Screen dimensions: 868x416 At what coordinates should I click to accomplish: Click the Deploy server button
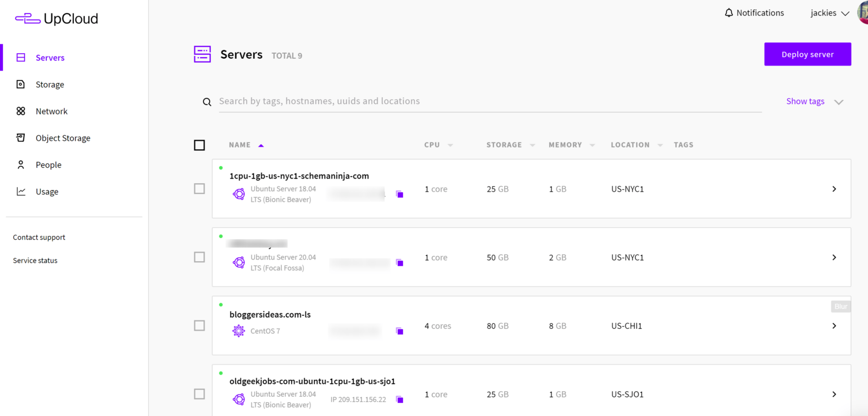pos(807,54)
